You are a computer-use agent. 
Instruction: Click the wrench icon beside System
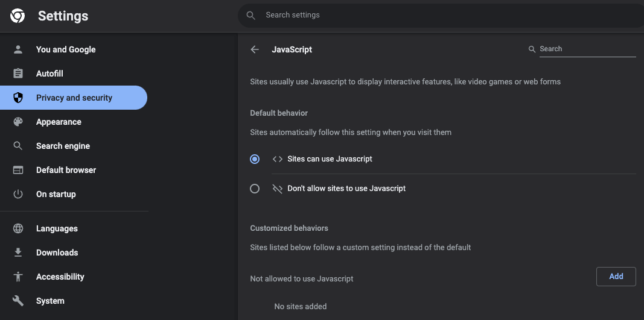coord(18,301)
